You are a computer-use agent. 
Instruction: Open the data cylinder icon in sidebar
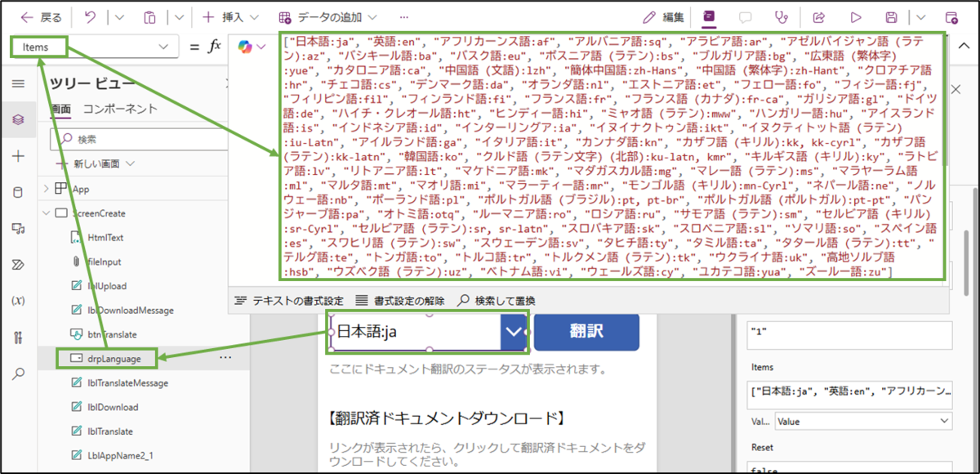click(x=19, y=192)
